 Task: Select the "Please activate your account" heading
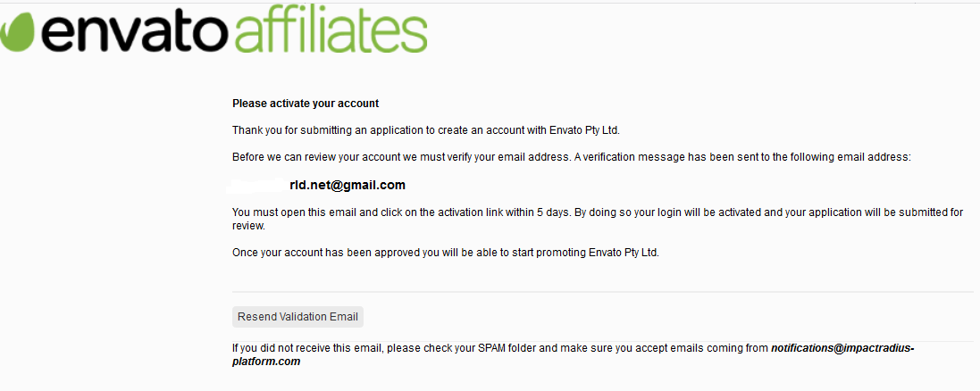click(x=306, y=103)
